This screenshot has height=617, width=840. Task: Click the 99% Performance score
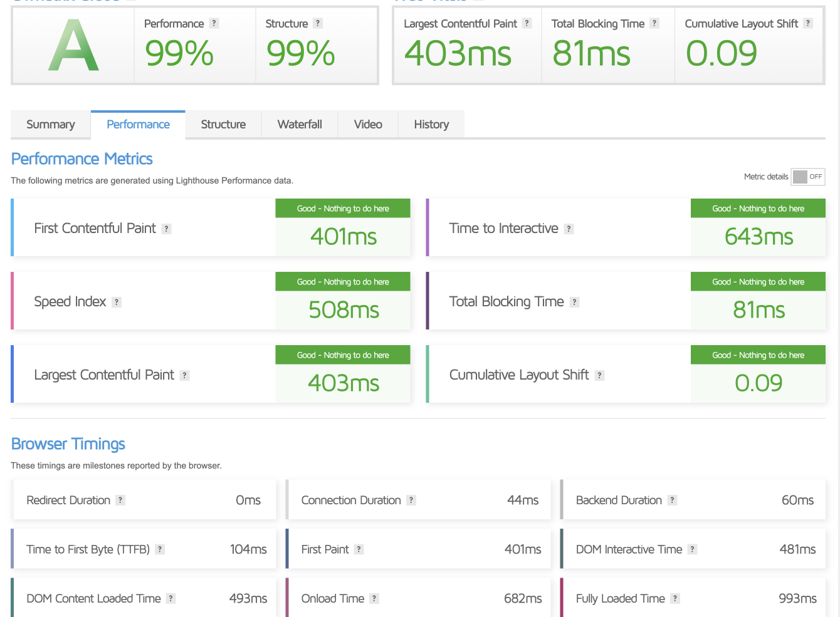[179, 53]
